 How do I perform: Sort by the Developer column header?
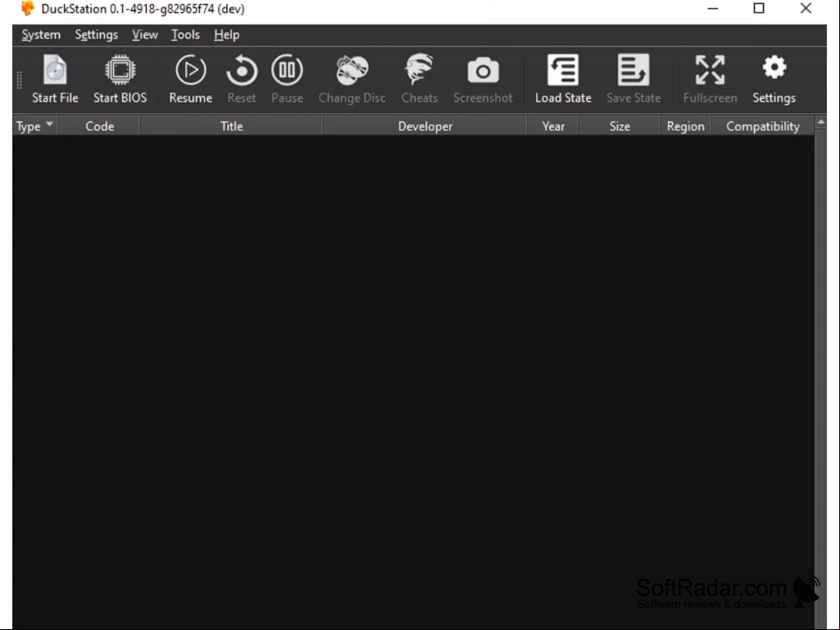pyautogui.click(x=425, y=126)
